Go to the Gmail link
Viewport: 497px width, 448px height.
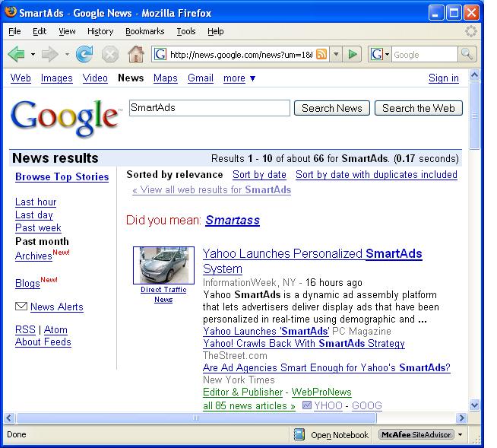(x=201, y=78)
